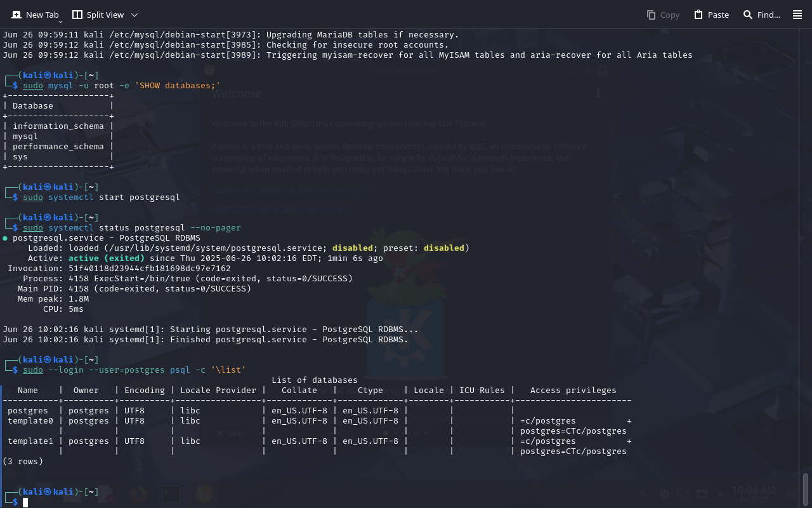Click the '(3 rows)' result count
Screen dimensions: 812x508
pos(23,462)
